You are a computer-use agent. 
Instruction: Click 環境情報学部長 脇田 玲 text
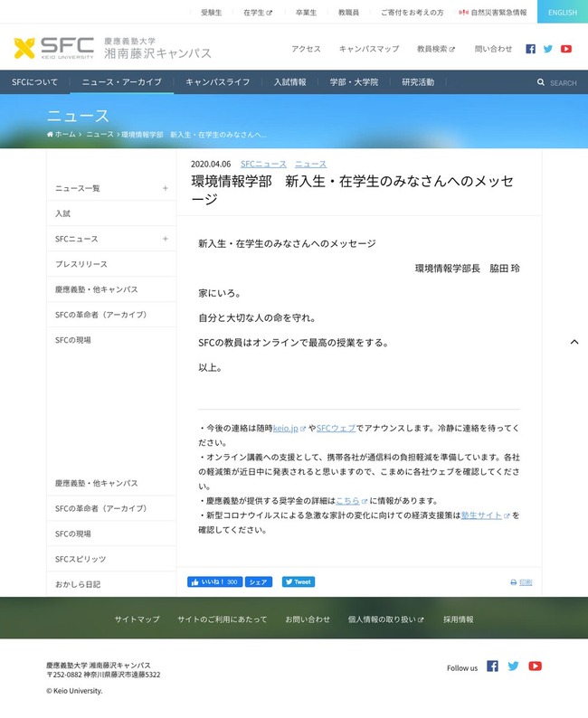click(467, 269)
